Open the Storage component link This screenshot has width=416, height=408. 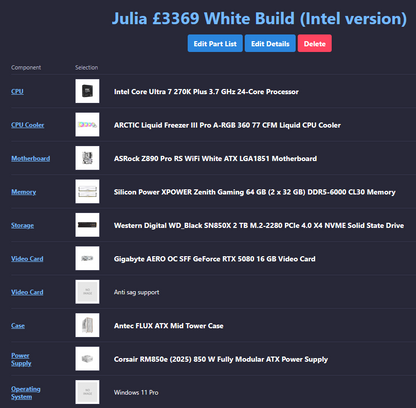(x=22, y=225)
